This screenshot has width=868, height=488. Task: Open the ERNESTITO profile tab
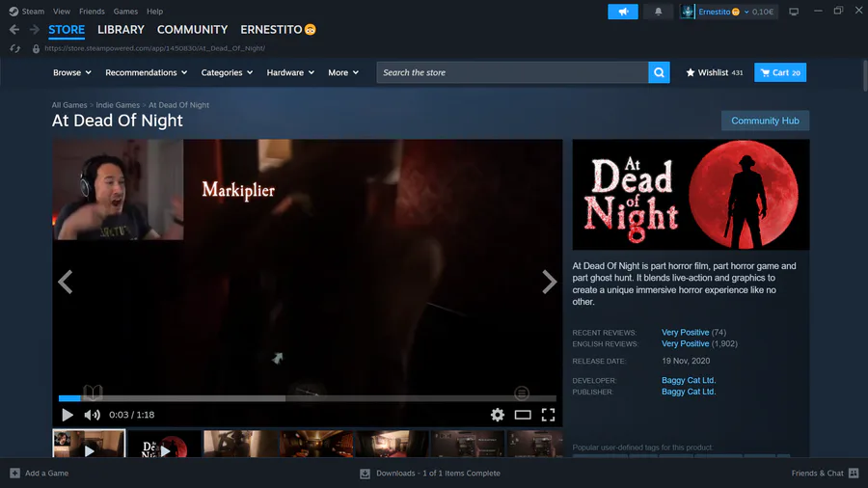278,30
